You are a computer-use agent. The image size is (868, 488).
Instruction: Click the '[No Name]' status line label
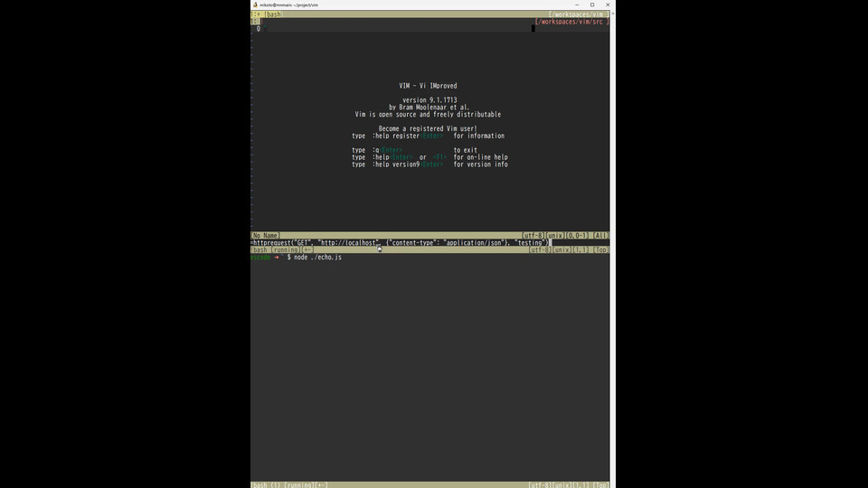pyautogui.click(x=266, y=236)
